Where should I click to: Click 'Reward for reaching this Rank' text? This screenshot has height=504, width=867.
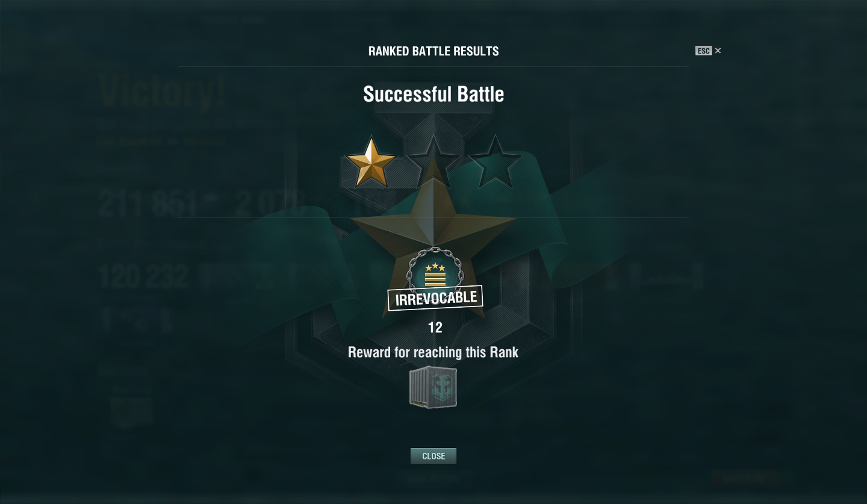(x=433, y=352)
